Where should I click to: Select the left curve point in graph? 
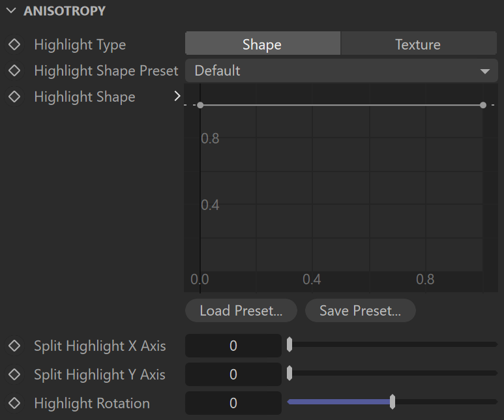click(200, 105)
